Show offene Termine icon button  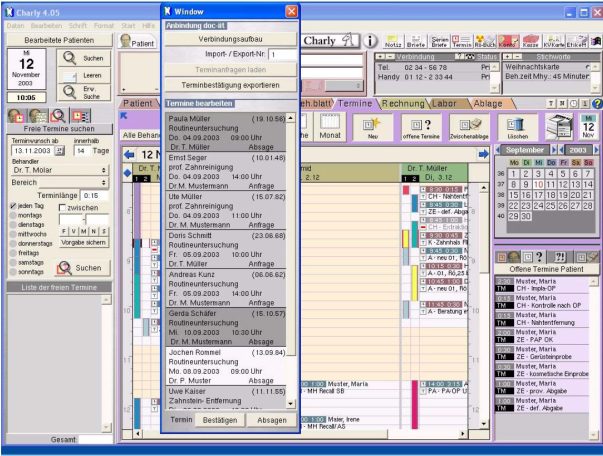(421, 128)
